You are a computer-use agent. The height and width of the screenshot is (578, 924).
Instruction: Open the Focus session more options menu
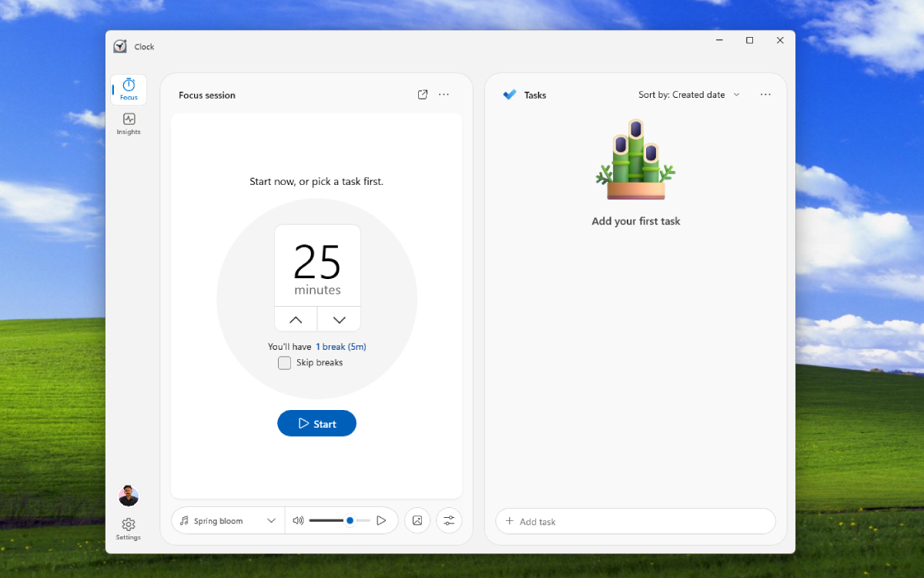(x=444, y=94)
